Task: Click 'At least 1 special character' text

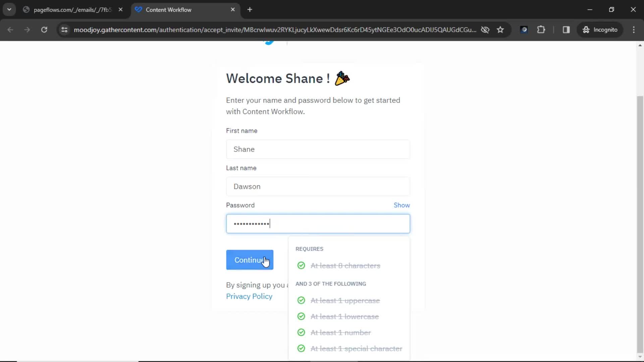Action: 356,349
